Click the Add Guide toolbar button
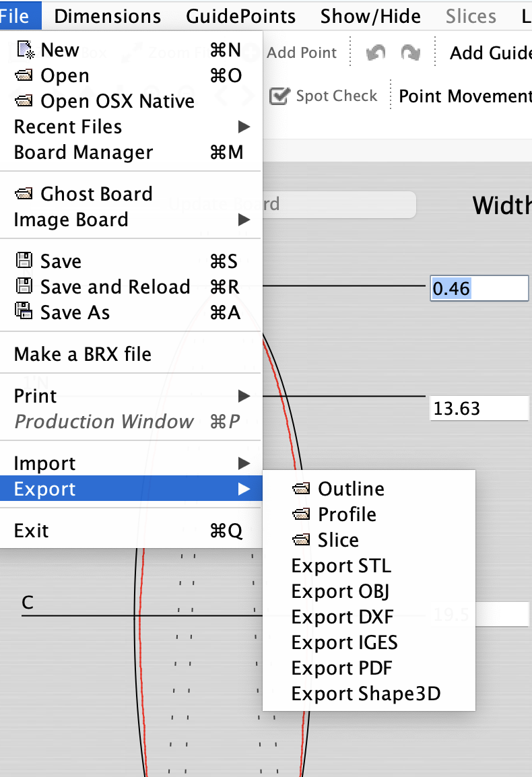This screenshot has width=532, height=777. pyautogui.click(x=490, y=53)
